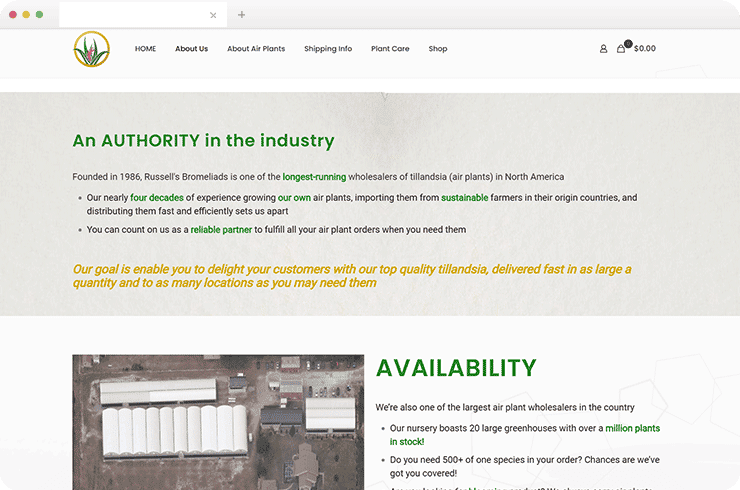740x490 pixels.
Task: Click the aerial greenhouse photo
Action: tap(218, 420)
